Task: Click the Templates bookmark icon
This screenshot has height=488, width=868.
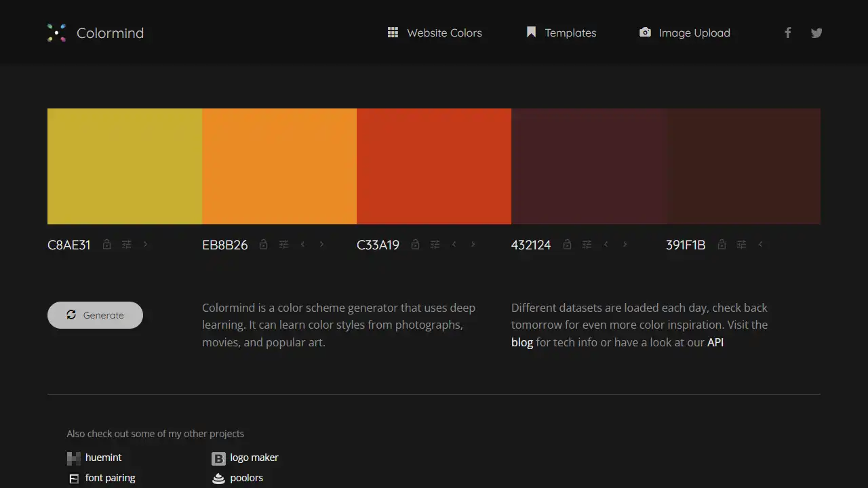Action: (x=530, y=32)
